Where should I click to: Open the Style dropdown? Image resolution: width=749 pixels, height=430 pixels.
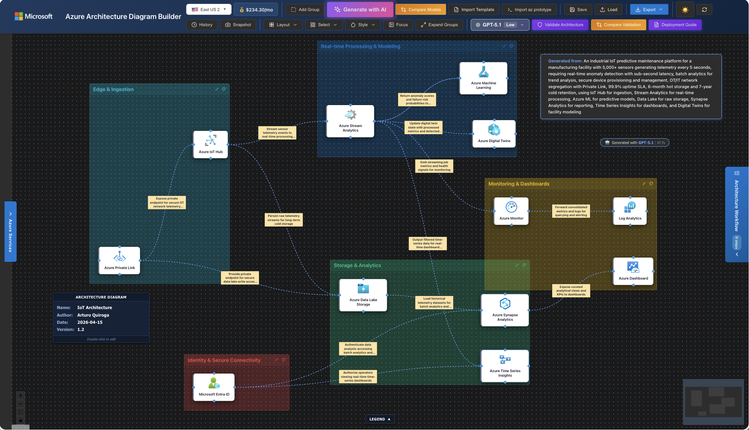[363, 25]
